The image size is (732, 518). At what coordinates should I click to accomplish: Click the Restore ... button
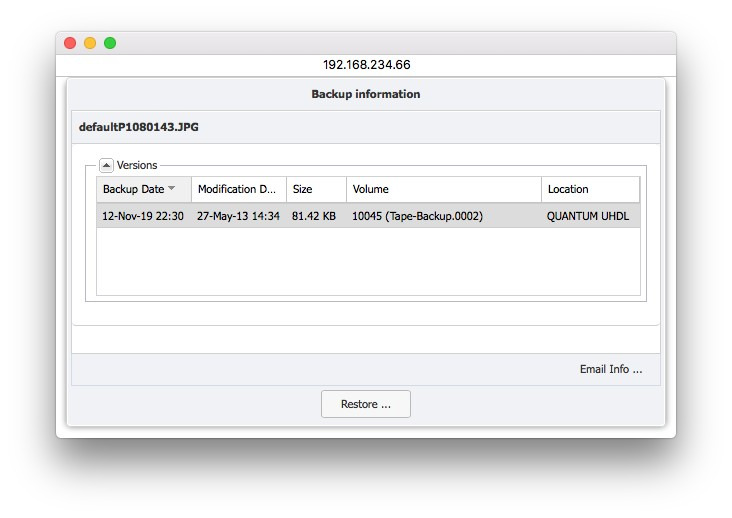[365, 404]
